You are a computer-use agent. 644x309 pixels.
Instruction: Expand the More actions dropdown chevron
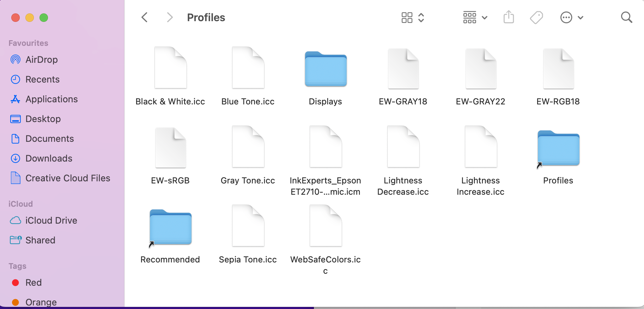[x=581, y=18]
